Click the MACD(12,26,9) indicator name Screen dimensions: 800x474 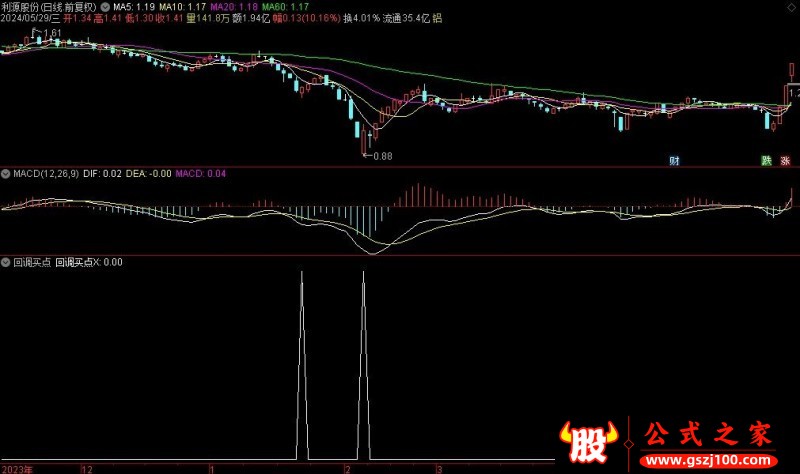click(47, 175)
